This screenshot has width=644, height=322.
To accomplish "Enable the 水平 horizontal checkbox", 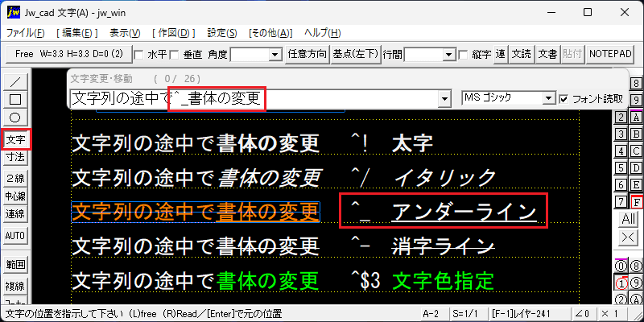I will coord(139,54).
